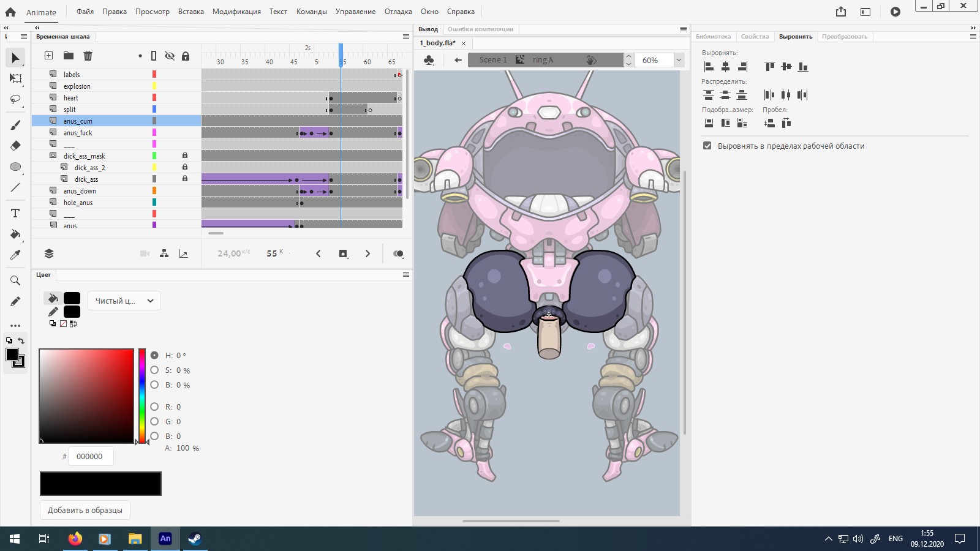
Task: Switch to the Библиотека tab
Action: (714, 37)
